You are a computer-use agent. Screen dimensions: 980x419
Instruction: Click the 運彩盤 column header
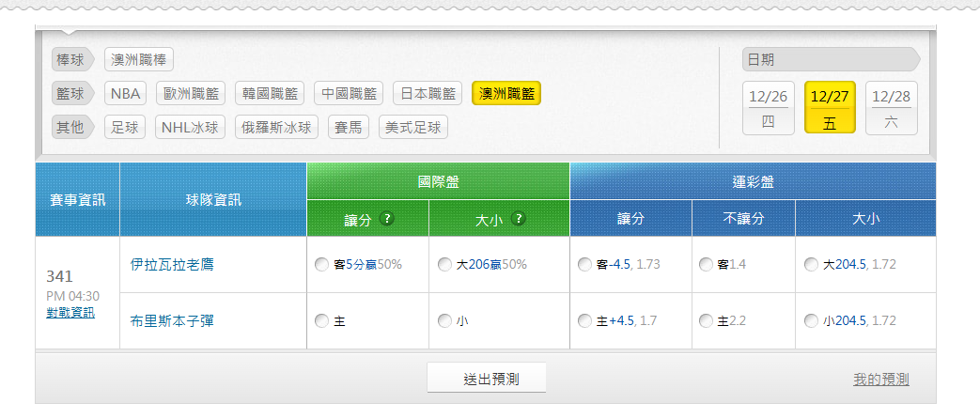click(x=754, y=181)
